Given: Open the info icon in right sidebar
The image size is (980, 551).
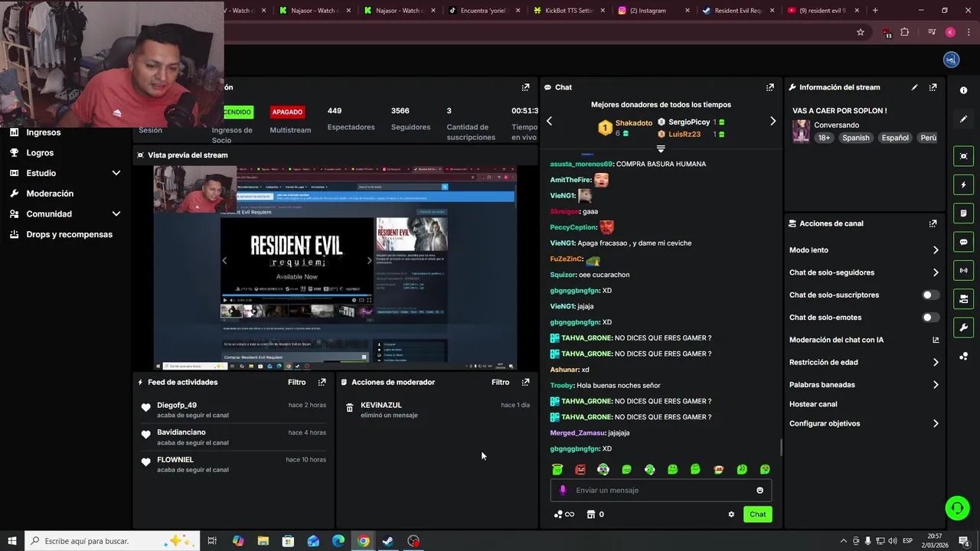Looking at the screenshot, I should point(963,90).
